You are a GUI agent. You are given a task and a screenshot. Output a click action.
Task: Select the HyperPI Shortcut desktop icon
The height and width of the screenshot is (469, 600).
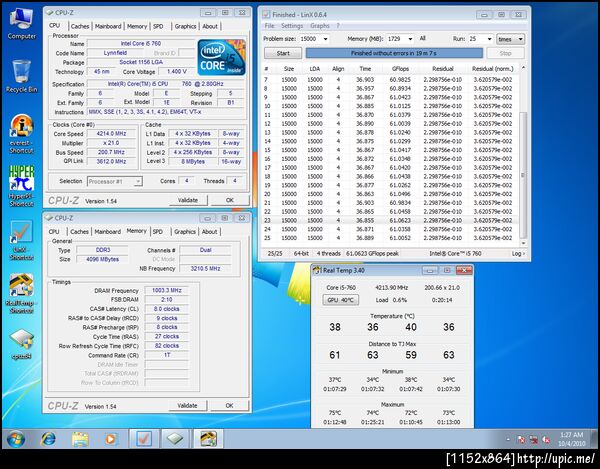coord(21,186)
